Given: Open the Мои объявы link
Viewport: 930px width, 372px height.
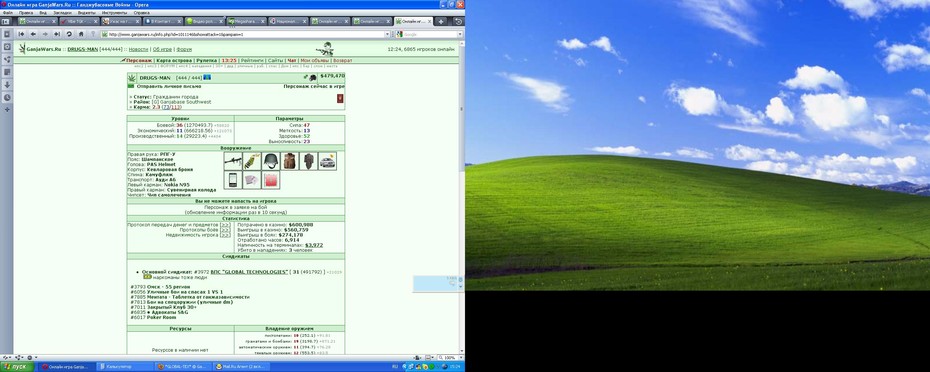Looking at the screenshot, I should tap(314, 61).
